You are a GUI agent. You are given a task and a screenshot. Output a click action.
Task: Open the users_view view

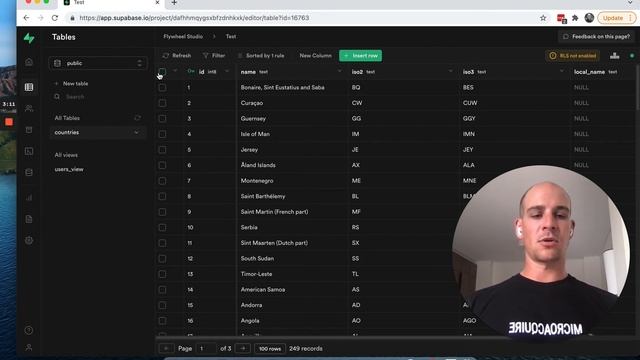pos(69,169)
